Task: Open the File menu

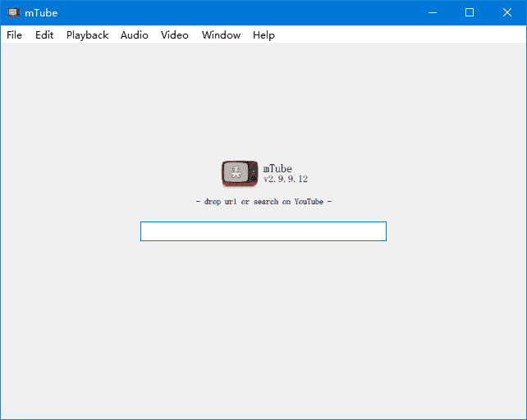Action: (14, 35)
